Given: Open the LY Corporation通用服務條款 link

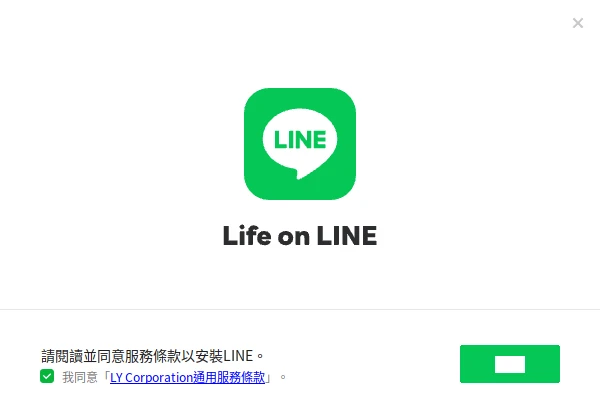Looking at the screenshot, I should click(188, 377).
